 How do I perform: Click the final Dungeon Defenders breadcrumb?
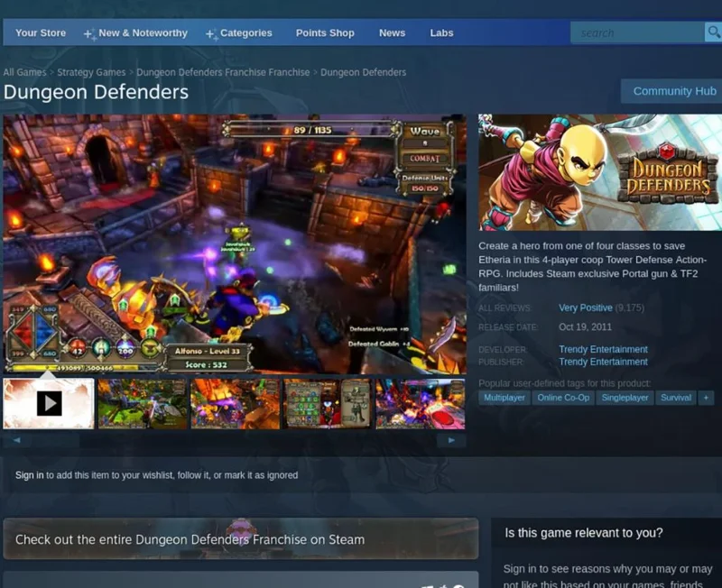pos(364,72)
